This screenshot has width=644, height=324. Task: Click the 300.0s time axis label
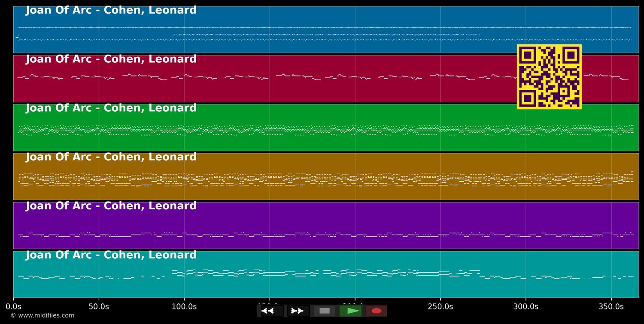click(526, 307)
